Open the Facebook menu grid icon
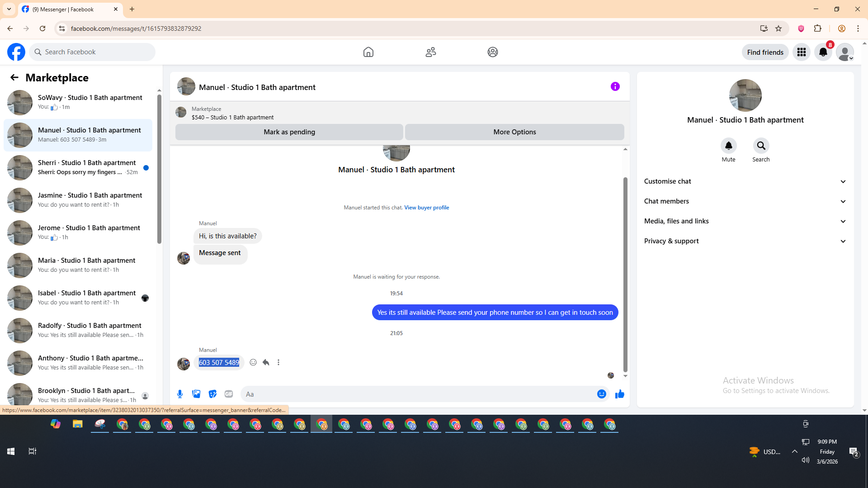 802,52
